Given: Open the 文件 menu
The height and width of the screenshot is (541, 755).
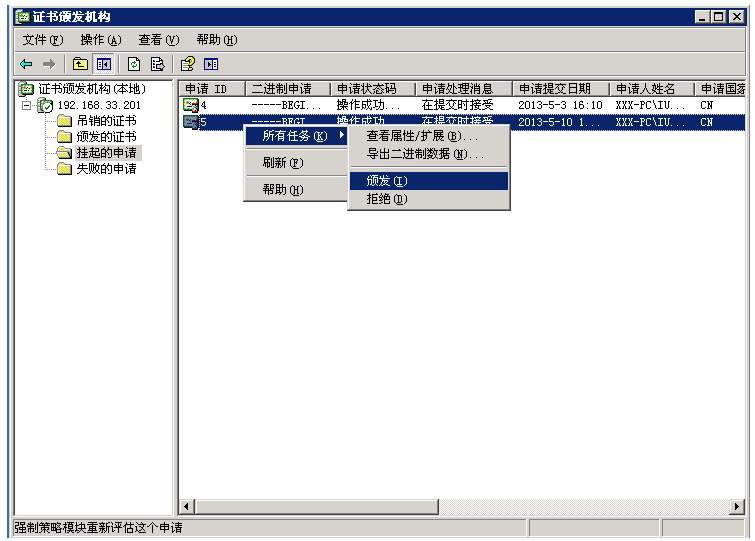Looking at the screenshot, I should point(42,40).
